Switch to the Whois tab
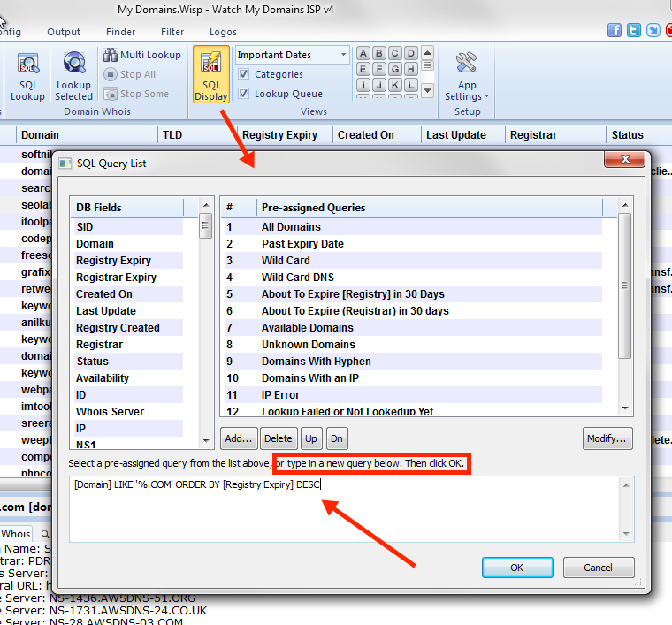 (x=15, y=534)
